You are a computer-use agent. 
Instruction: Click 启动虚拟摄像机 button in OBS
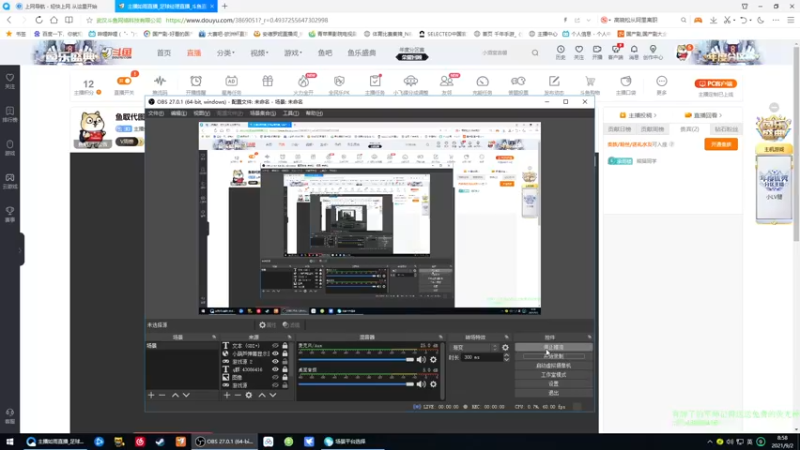[x=554, y=365]
